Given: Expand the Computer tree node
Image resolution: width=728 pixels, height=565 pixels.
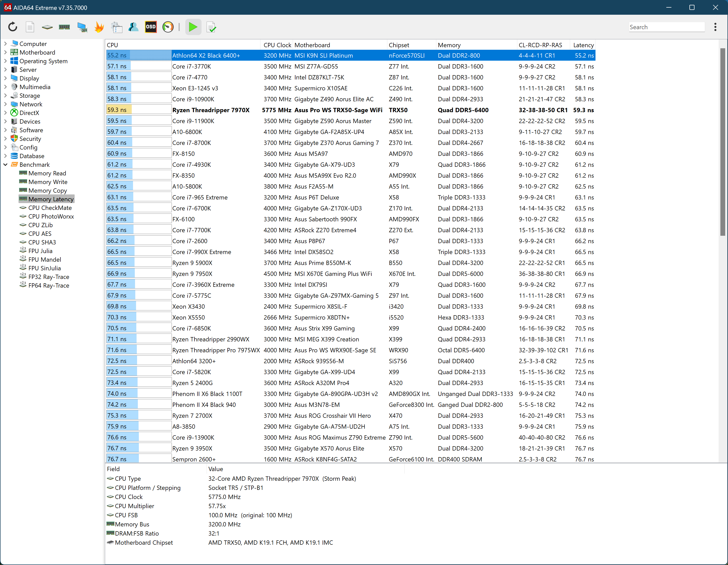Looking at the screenshot, I should pyautogui.click(x=5, y=44).
